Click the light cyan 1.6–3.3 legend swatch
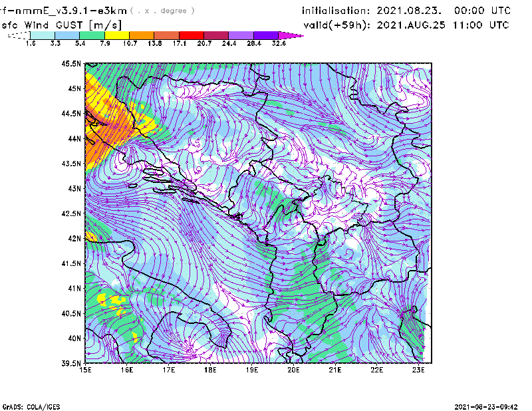This screenshot has height=411, width=532. click(43, 35)
